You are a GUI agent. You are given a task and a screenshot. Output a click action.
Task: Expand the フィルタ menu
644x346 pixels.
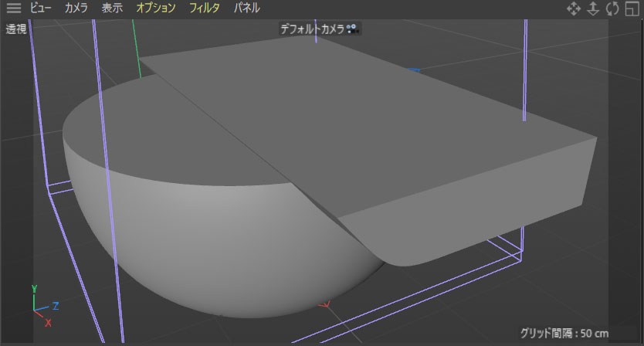(x=205, y=8)
